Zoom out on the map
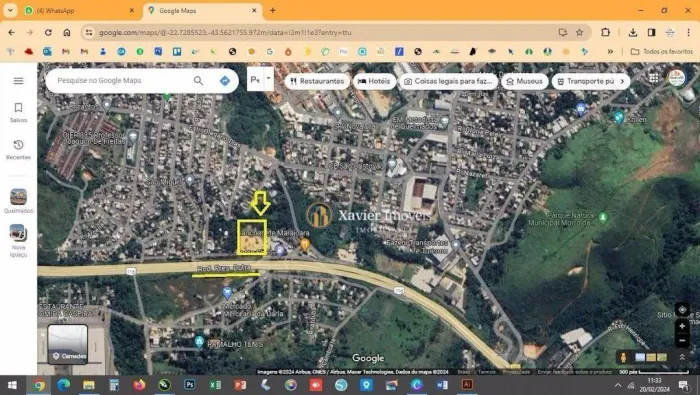This screenshot has height=395, width=700. 682,341
